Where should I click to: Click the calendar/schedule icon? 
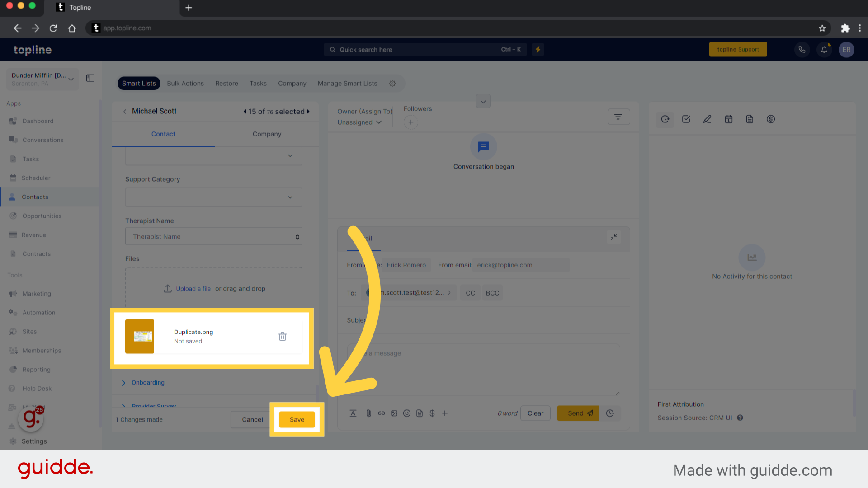click(x=728, y=119)
